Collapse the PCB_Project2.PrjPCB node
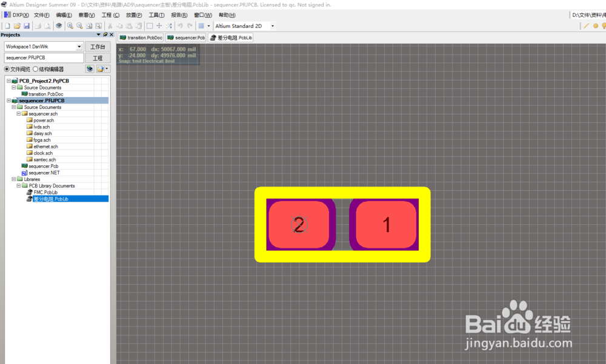Image resolution: width=606 pixels, height=364 pixels. [8, 81]
